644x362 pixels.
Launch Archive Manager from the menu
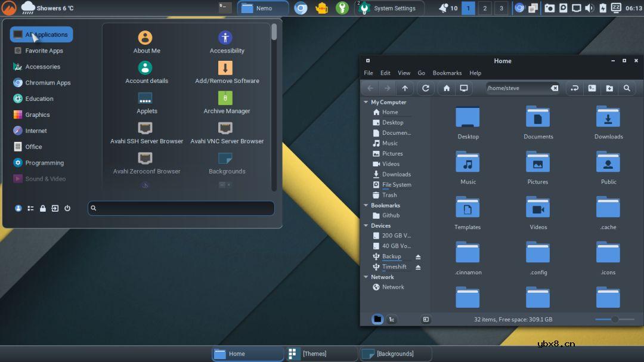[226, 100]
